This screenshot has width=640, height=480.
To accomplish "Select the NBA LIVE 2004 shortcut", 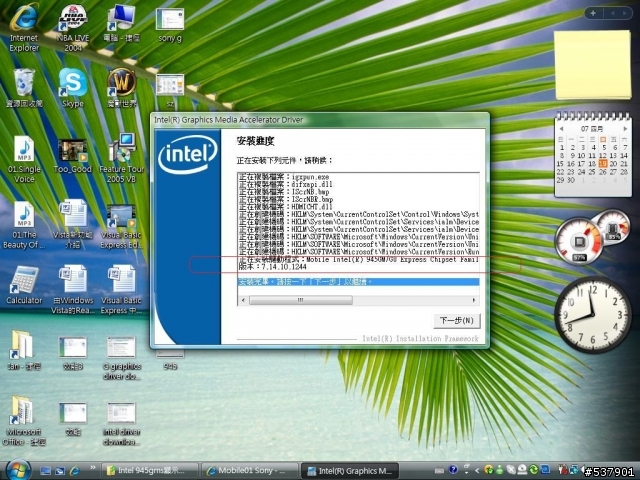I will point(73,29).
